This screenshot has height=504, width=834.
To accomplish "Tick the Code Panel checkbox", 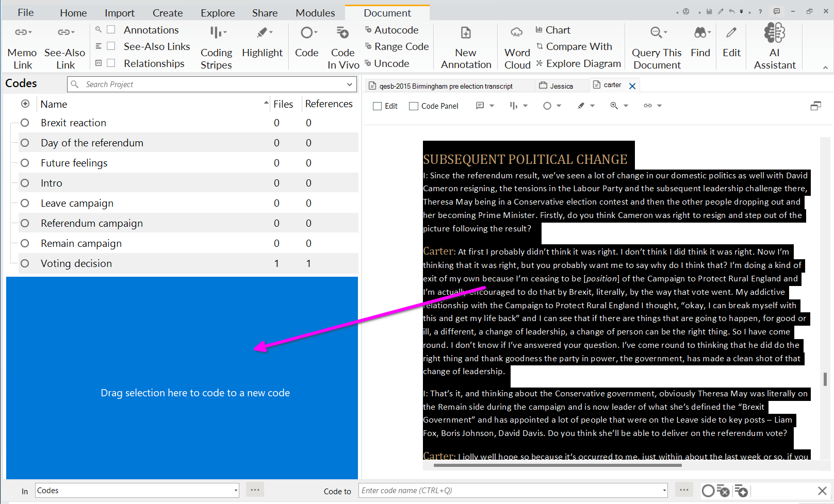I will tap(414, 106).
